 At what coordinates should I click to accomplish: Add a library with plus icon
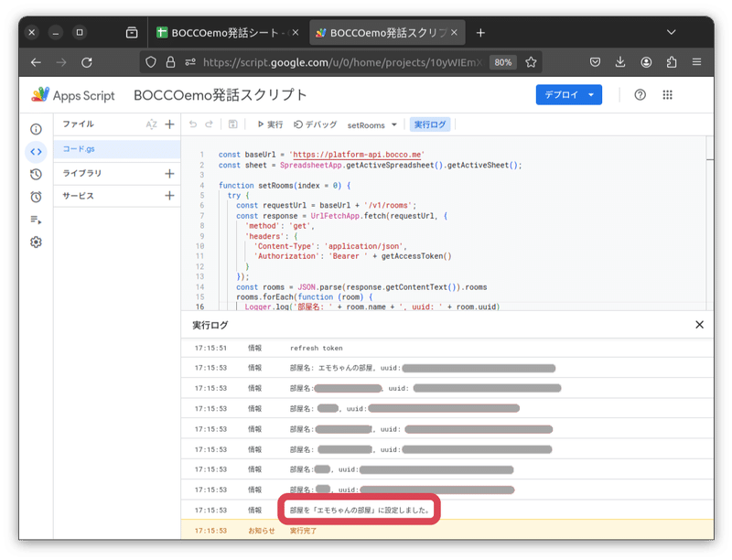(169, 174)
